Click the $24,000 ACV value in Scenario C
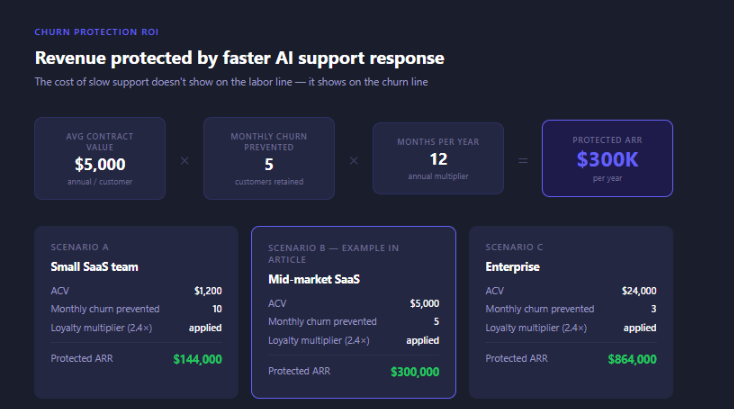 pyautogui.click(x=637, y=291)
